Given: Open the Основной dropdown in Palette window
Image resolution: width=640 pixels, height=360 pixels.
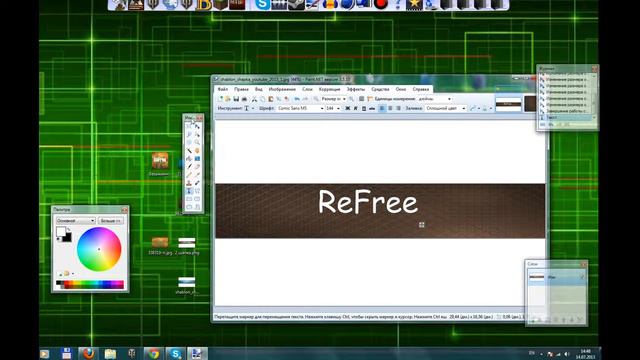Looking at the screenshot, I should point(76,220).
